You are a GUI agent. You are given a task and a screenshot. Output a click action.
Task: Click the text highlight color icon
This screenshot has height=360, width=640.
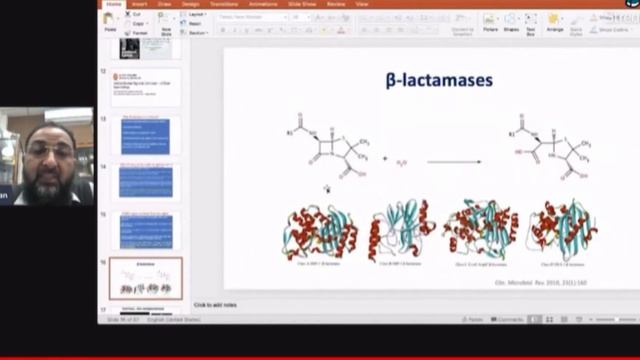click(x=324, y=31)
